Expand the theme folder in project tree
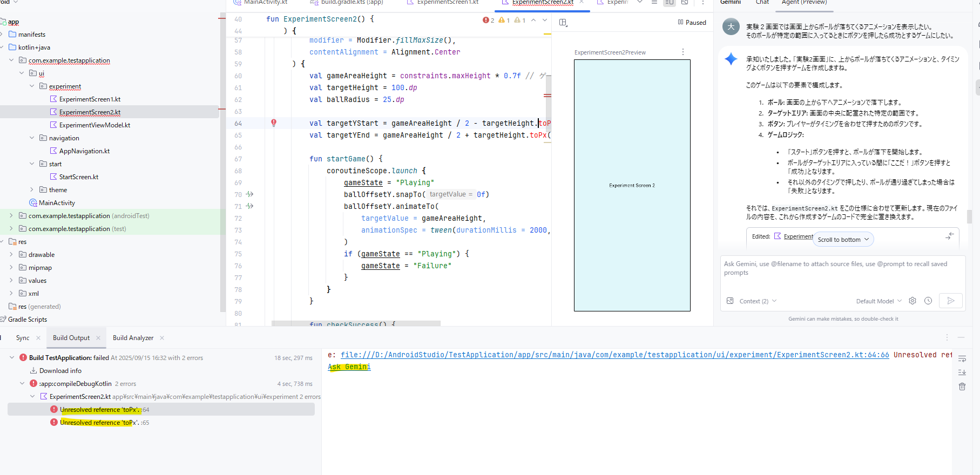 [x=32, y=190]
